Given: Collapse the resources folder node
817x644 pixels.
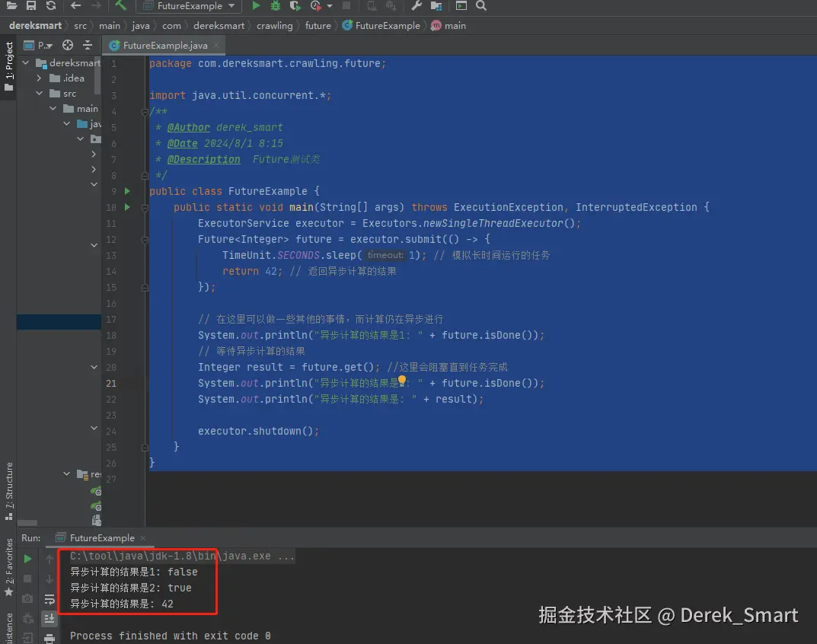Looking at the screenshot, I should [x=67, y=474].
